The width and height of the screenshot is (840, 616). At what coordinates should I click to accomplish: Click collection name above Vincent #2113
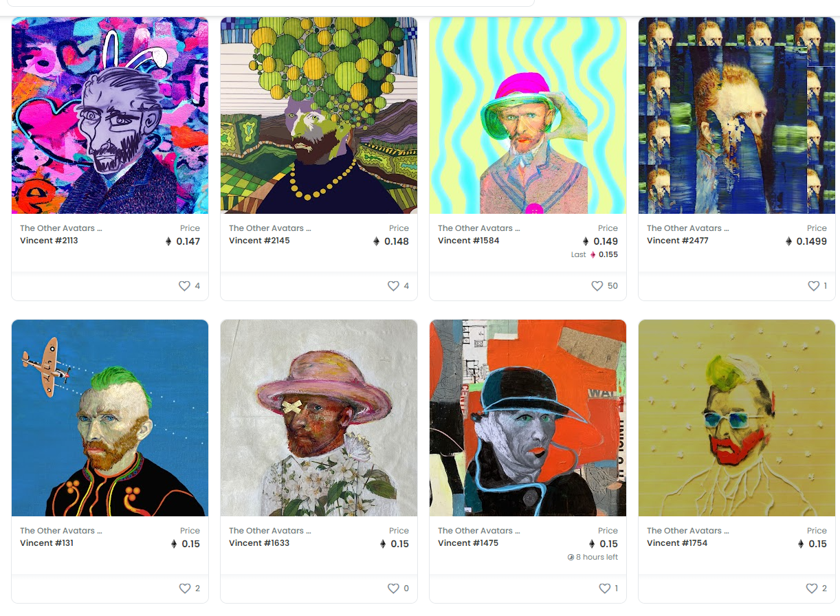point(60,228)
